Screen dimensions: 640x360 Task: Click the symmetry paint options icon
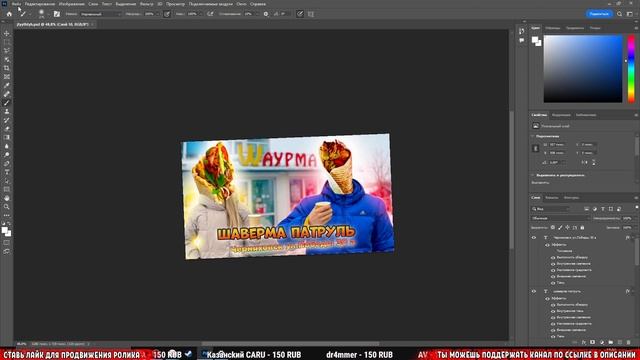(311, 14)
